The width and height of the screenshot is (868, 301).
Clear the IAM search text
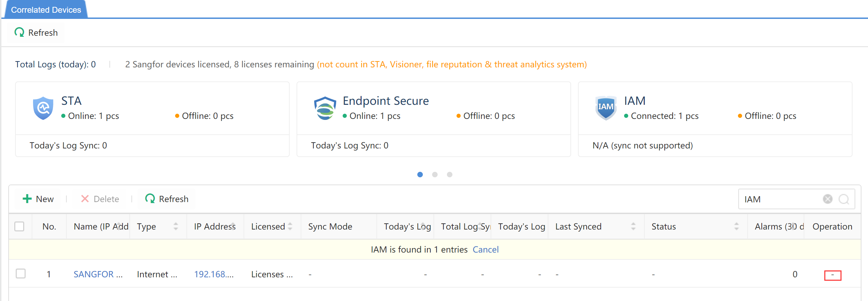coord(828,199)
